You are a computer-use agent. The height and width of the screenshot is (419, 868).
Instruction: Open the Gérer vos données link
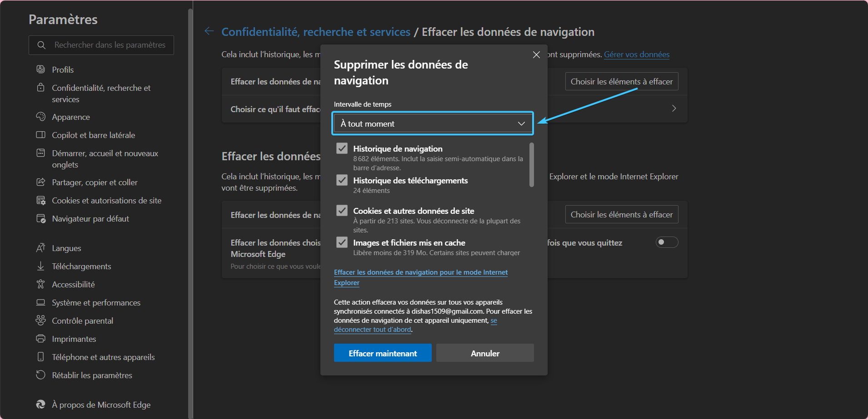pos(636,54)
